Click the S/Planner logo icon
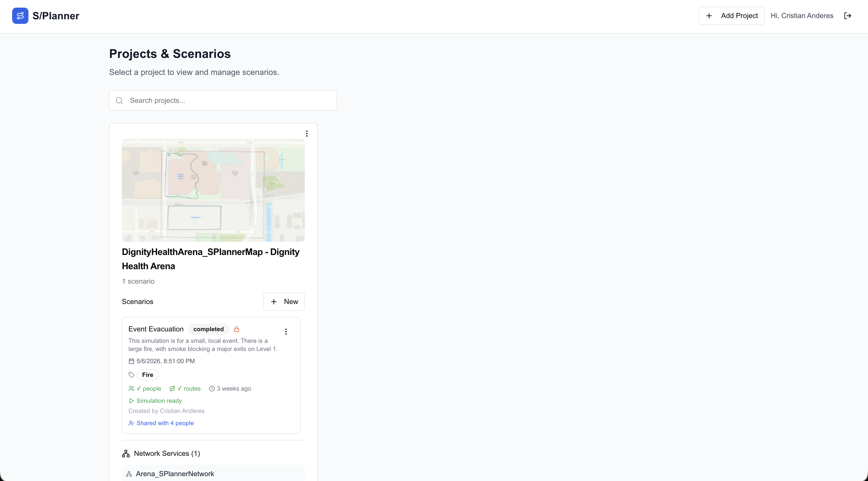Viewport: 868px width, 481px height. [x=20, y=16]
